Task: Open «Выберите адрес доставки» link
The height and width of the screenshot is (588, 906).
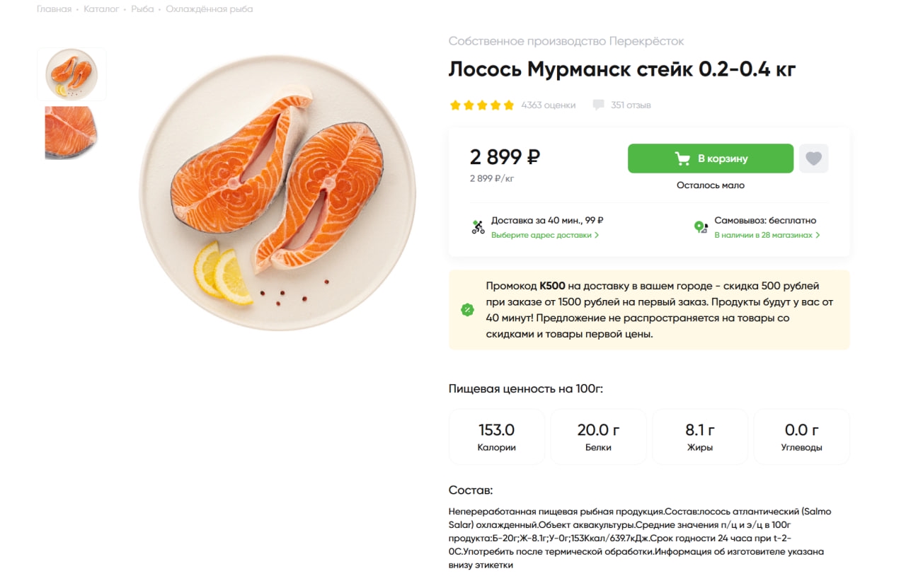Action: coord(544,235)
